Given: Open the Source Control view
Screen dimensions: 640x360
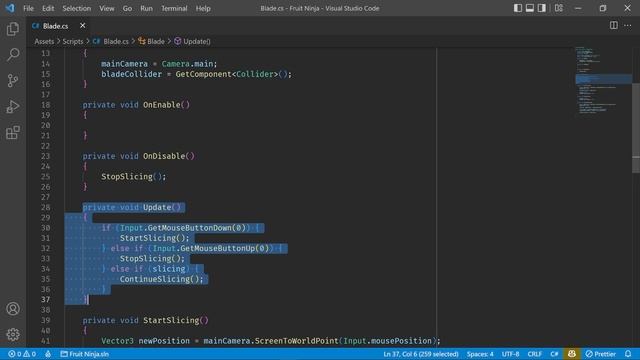Looking at the screenshot, I should 13,80.
